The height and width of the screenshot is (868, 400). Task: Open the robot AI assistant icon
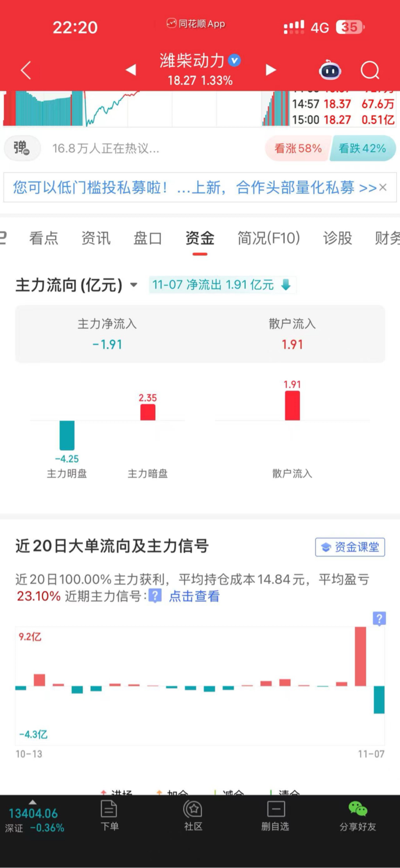330,70
